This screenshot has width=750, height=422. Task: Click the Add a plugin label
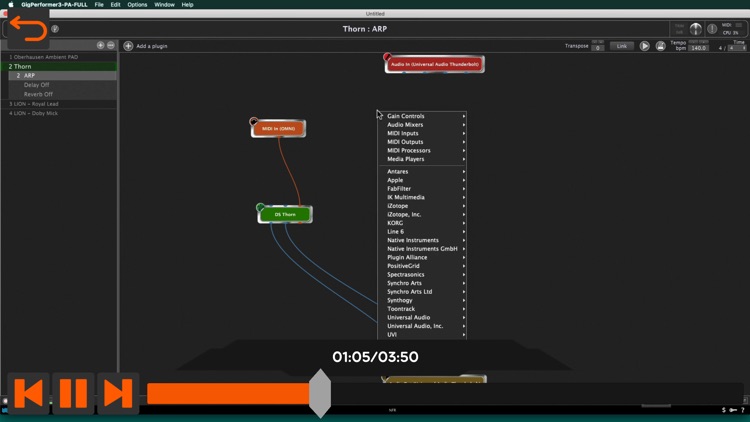click(152, 46)
